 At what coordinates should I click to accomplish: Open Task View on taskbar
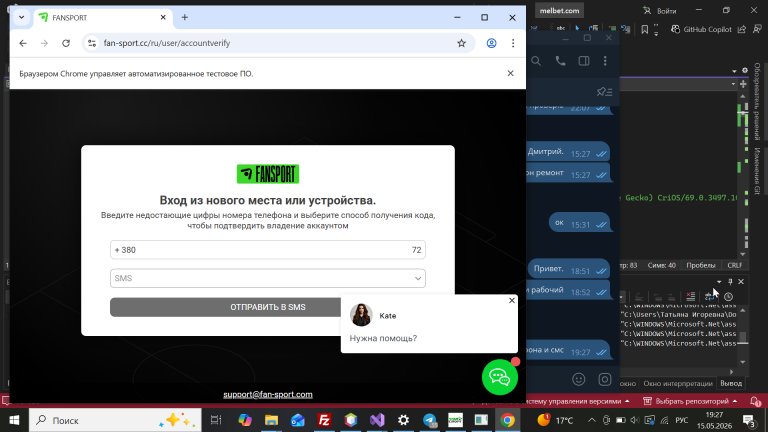click(216, 420)
